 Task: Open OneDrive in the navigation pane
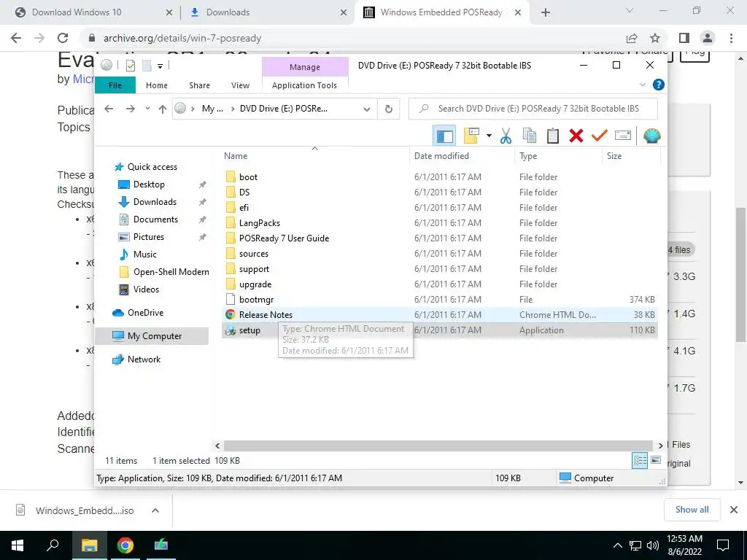(145, 313)
